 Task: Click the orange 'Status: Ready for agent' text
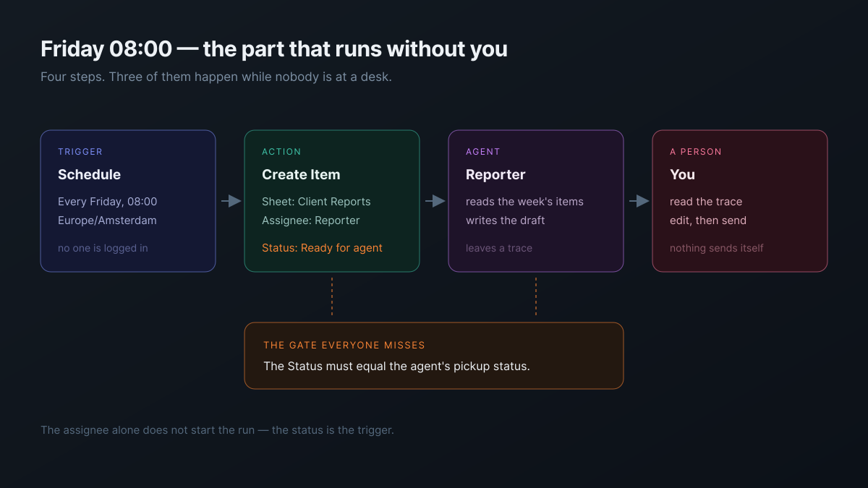[322, 248]
